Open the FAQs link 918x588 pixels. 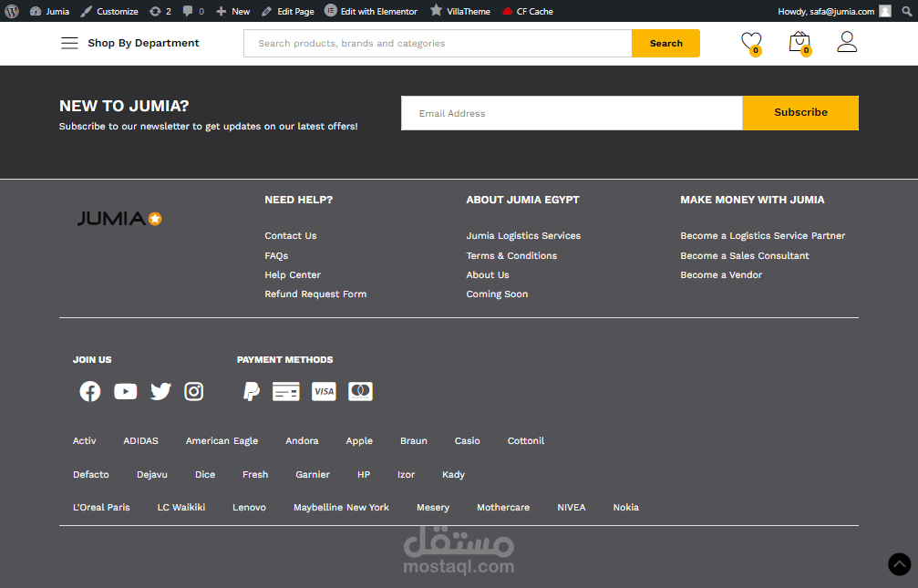(276, 255)
